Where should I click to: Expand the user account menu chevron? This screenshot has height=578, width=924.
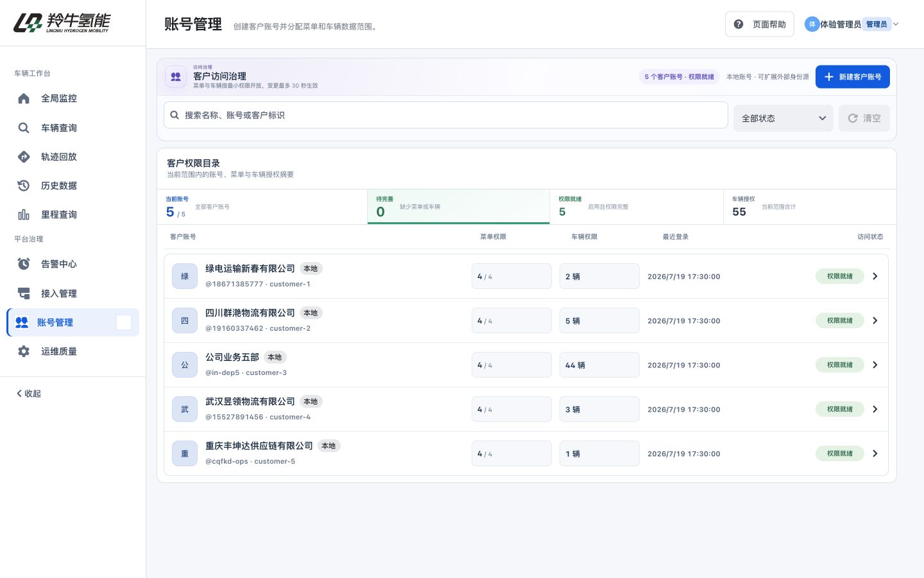pos(896,24)
